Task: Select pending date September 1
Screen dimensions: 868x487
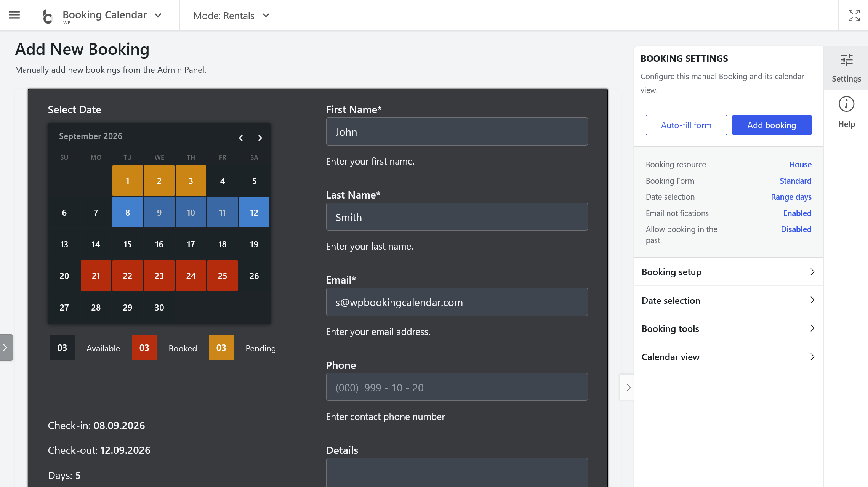Action: 128,181
